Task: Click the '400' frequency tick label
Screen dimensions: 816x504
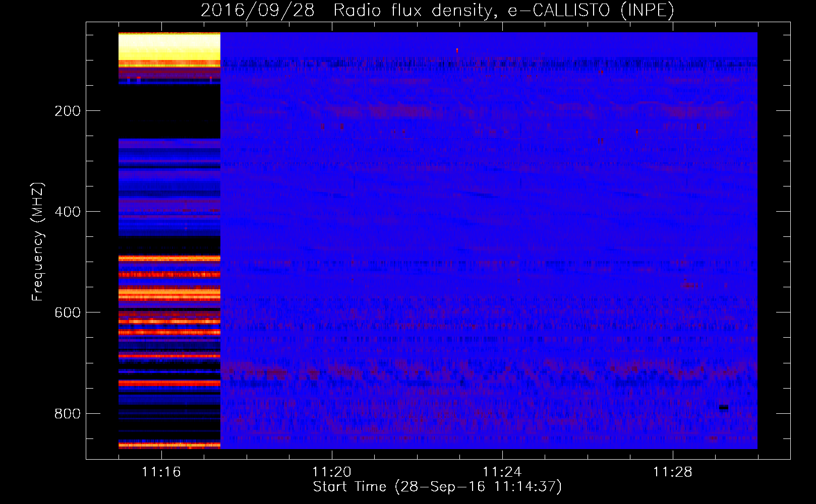Action: click(68, 212)
